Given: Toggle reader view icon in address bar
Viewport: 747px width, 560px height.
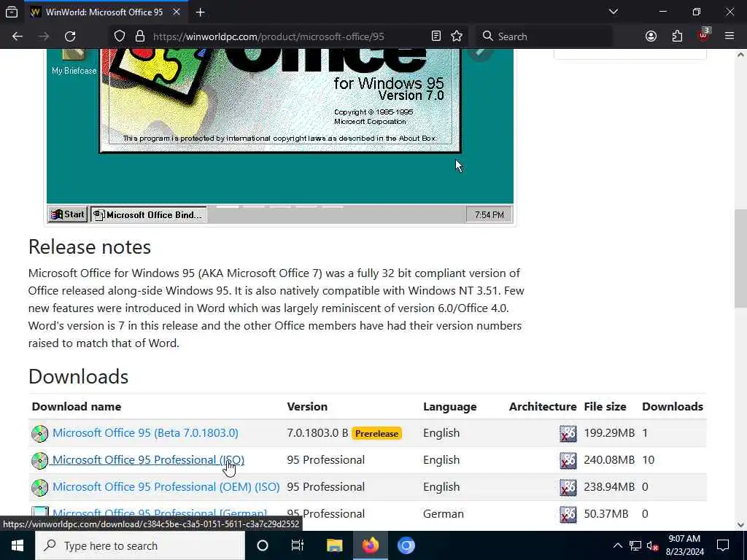Looking at the screenshot, I should pos(436,36).
